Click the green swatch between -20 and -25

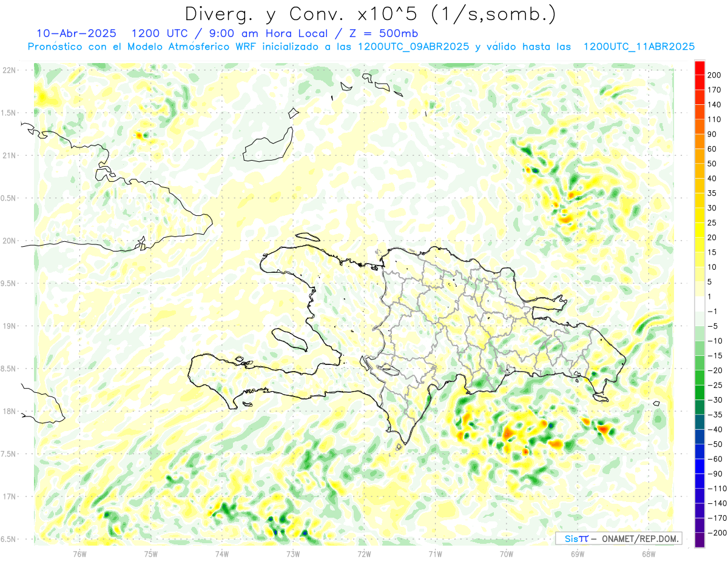699,378
